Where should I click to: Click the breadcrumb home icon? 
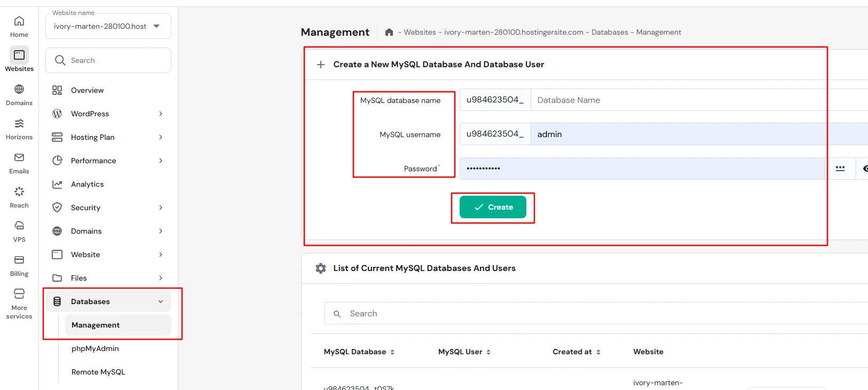389,32
